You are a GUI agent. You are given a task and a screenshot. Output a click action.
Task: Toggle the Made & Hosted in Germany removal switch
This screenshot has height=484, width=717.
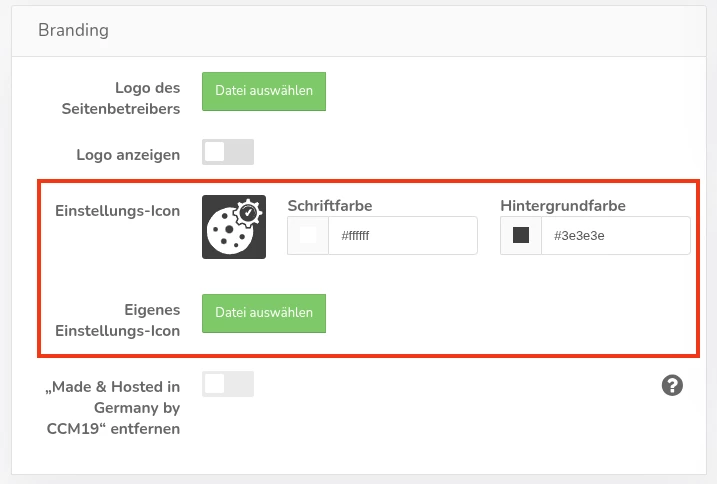coord(228,384)
